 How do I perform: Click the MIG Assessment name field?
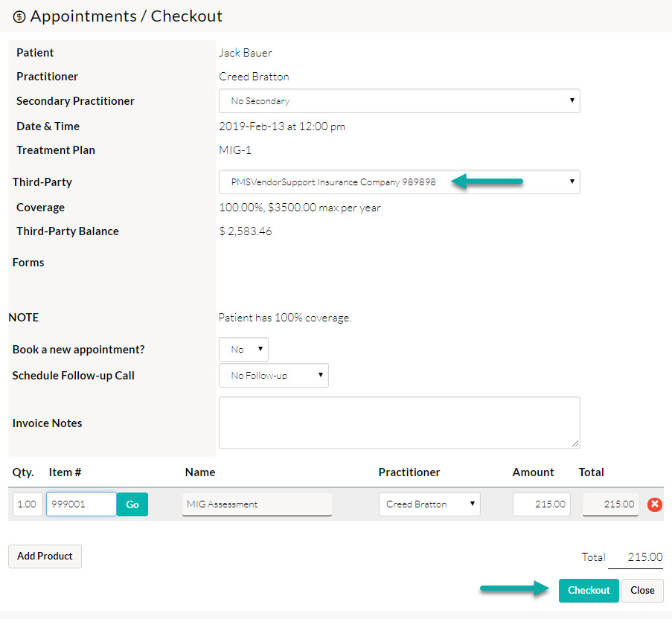(257, 504)
